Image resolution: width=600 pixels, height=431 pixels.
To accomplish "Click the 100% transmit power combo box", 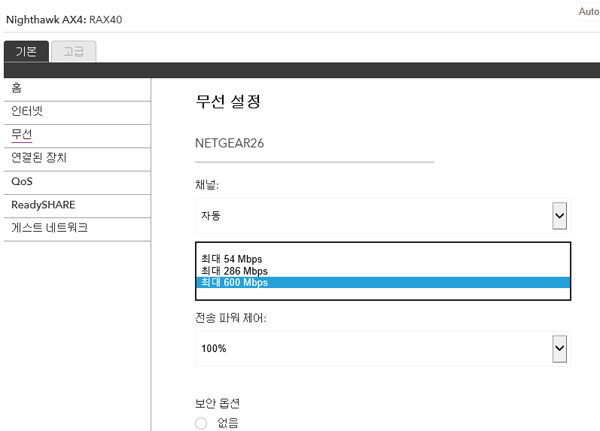I will 383,349.
